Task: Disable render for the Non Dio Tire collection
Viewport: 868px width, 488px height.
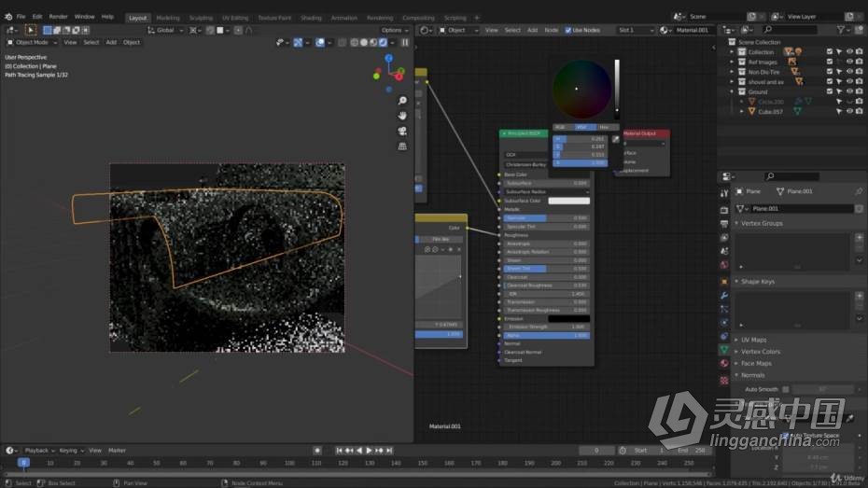Action: [x=860, y=71]
